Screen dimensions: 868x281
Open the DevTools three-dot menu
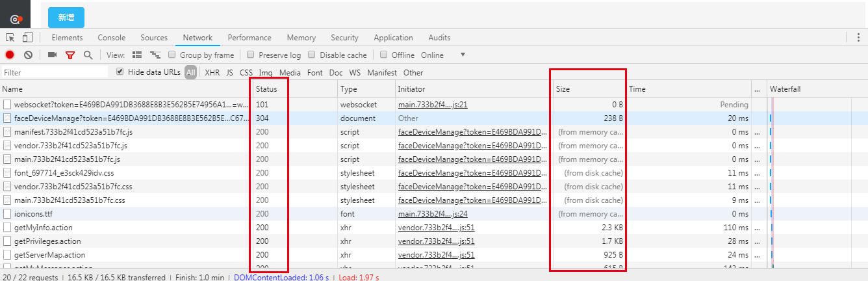click(x=859, y=38)
